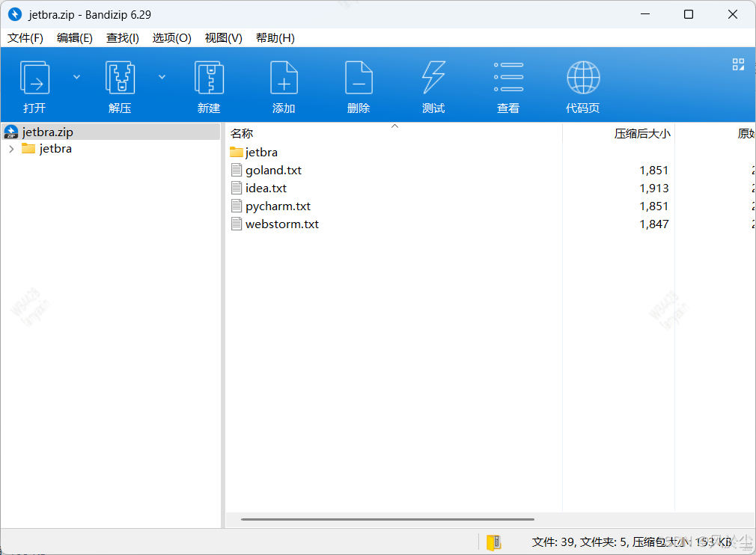Screen dimensions: 756x555
Task: Click the 删除 (Delete) toolbar icon
Action: (x=359, y=78)
